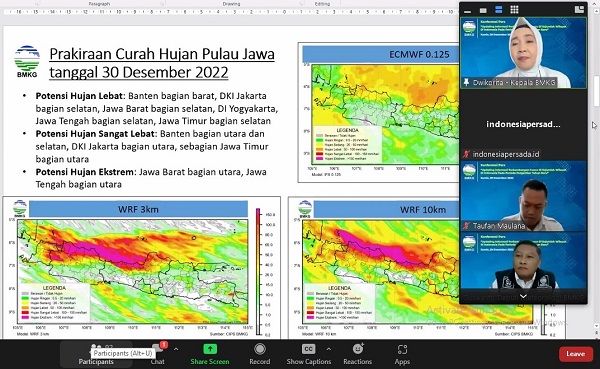Open the Participants panel in Zoom toolbar
Image resolution: width=600 pixels, height=369 pixels.
[x=96, y=354]
